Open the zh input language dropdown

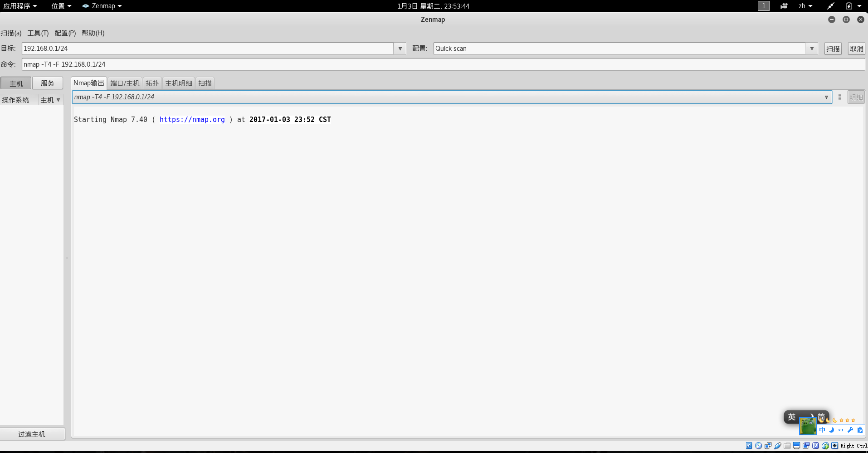805,6
